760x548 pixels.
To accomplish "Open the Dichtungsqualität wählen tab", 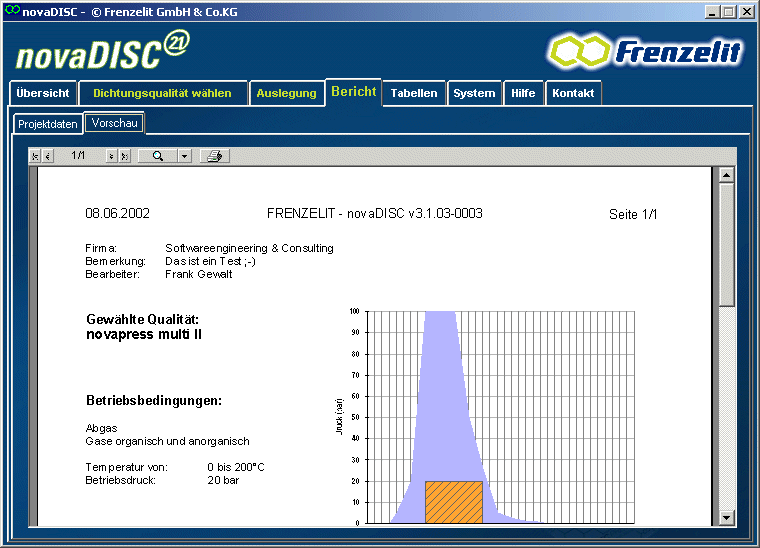I will click(x=162, y=93).
